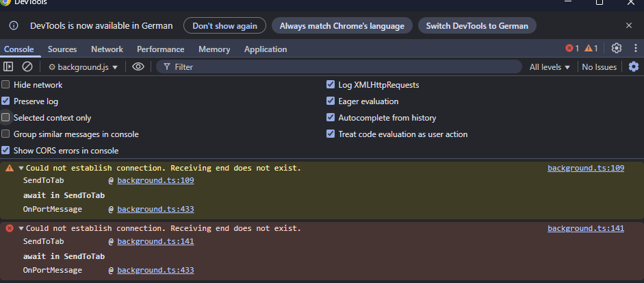The height and width of the screenshot is (283, 644).
Task: Click the Switch DevTools to German button
Action: (477, 26)
